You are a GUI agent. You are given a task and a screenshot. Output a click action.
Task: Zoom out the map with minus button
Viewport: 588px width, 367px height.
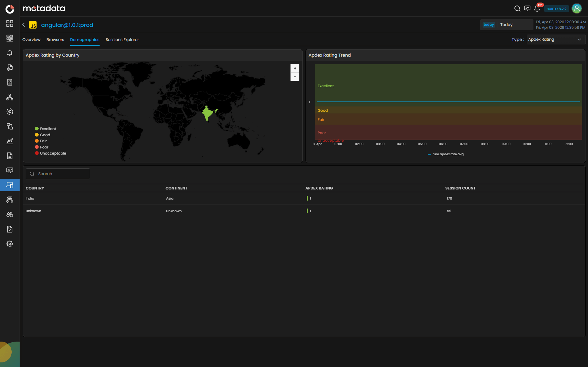[x=295, y=77]
